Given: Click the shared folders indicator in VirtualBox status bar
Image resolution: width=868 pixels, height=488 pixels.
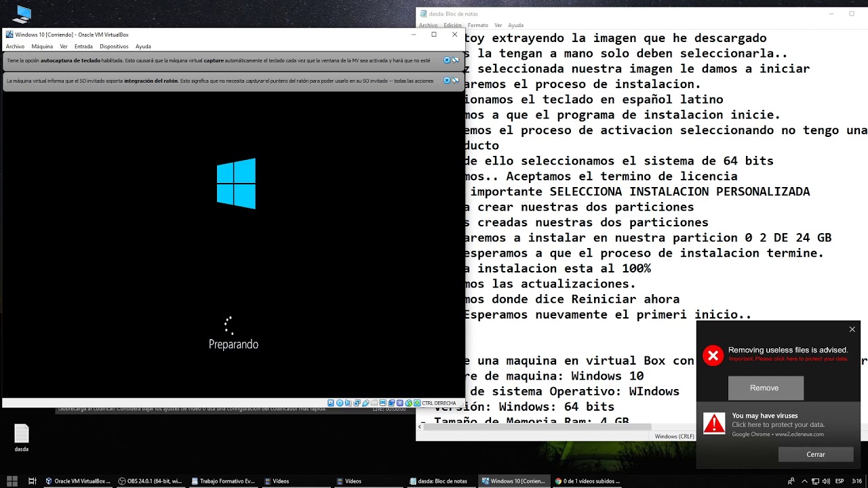Looking at the screenshot, I should click(x=374, y=403).
